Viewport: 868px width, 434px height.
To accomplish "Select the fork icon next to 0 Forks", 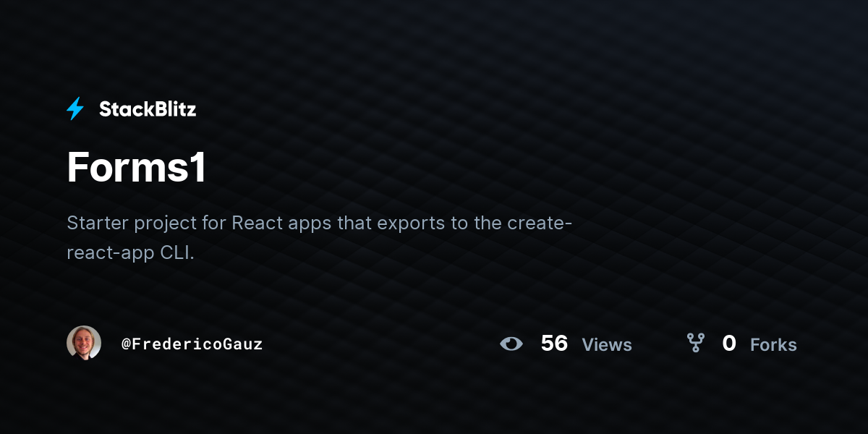I will tap(695, 343).
